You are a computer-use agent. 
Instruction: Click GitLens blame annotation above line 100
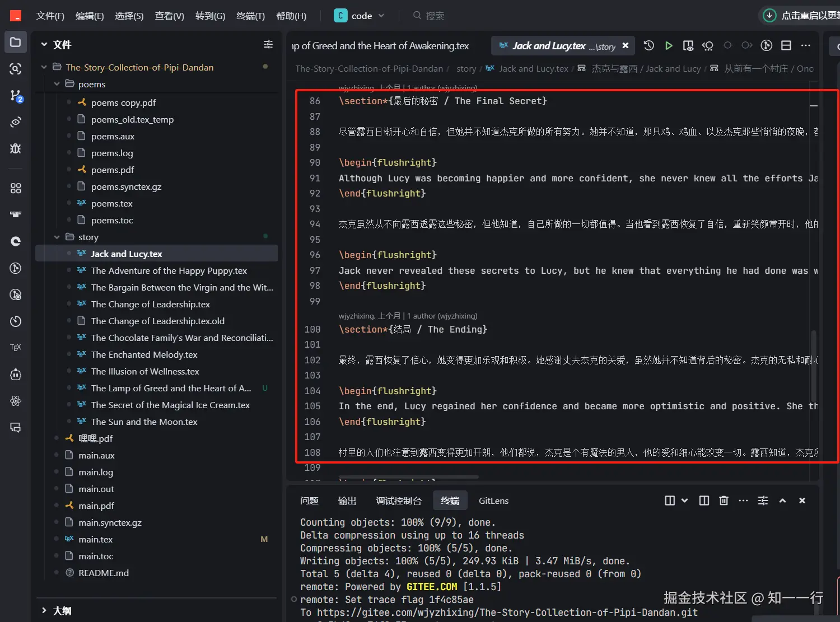(x=408, y=316)
